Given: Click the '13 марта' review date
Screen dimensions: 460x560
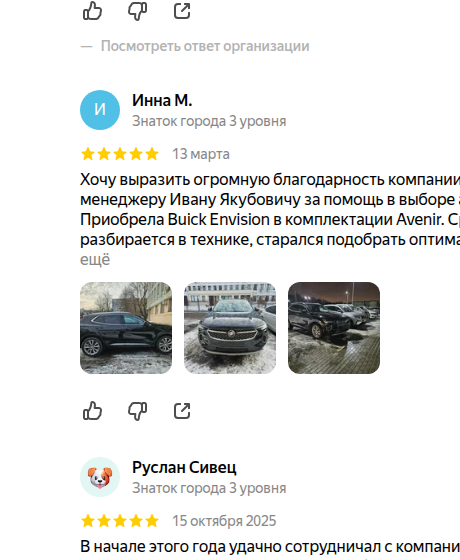Looking at the screenshot, I should 201,154.
